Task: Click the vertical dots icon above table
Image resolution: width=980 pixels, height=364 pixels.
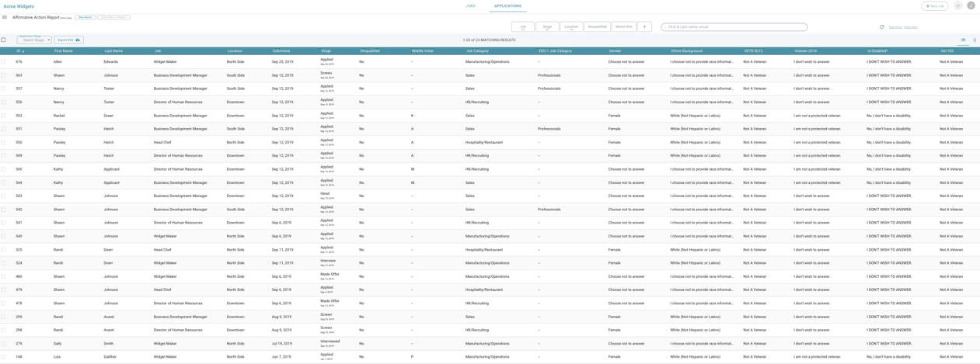Action: [975, 40]
